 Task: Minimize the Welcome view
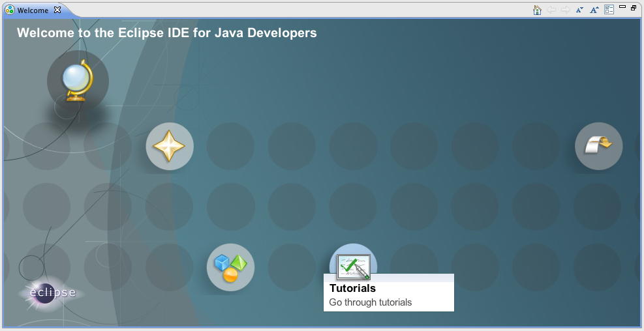[x=622, y=8]
